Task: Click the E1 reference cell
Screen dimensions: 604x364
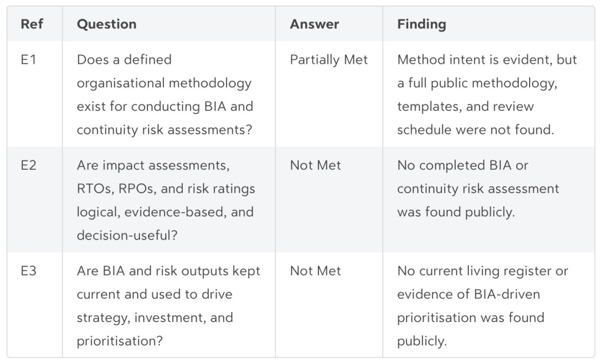Action: [x=28, y=60]
